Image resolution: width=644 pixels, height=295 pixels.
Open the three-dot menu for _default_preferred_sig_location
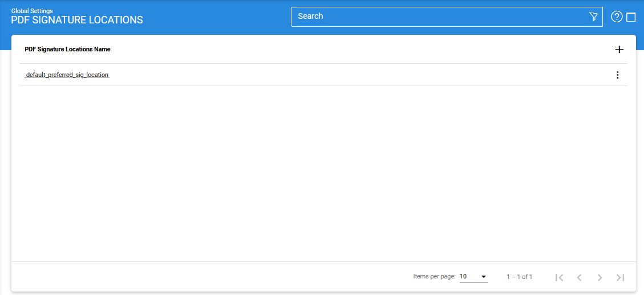click(x=617, y=75)
